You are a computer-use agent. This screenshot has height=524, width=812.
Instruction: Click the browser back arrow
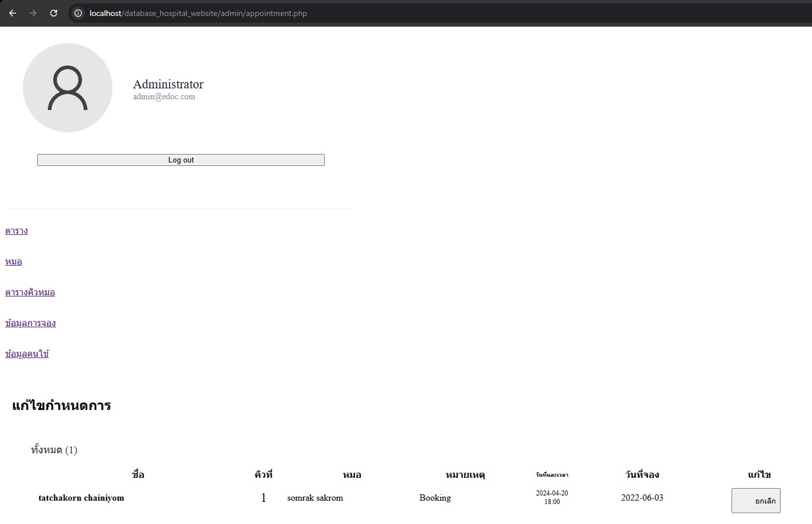click(13, 13)
